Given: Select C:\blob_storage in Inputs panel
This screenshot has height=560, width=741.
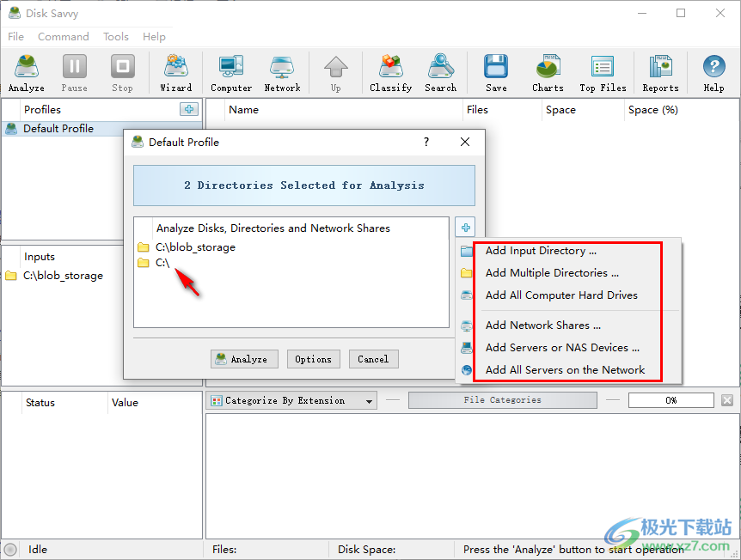Looking at the screenshot, I should pyautogui.click(x=63, y=276).
